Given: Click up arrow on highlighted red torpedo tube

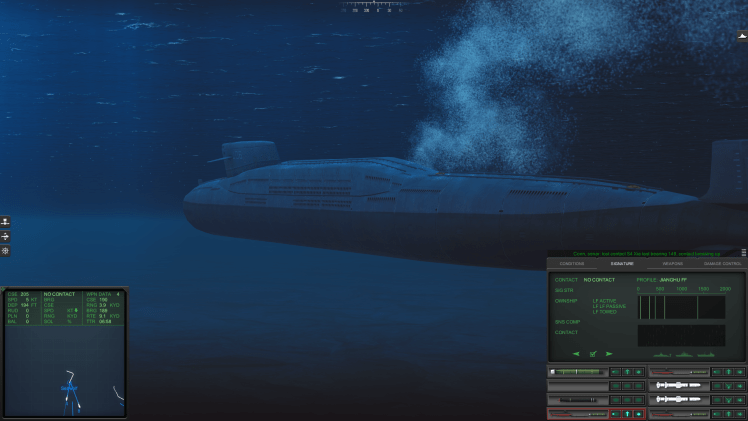Looking at the screenshot, I should [x=626, y=413].
